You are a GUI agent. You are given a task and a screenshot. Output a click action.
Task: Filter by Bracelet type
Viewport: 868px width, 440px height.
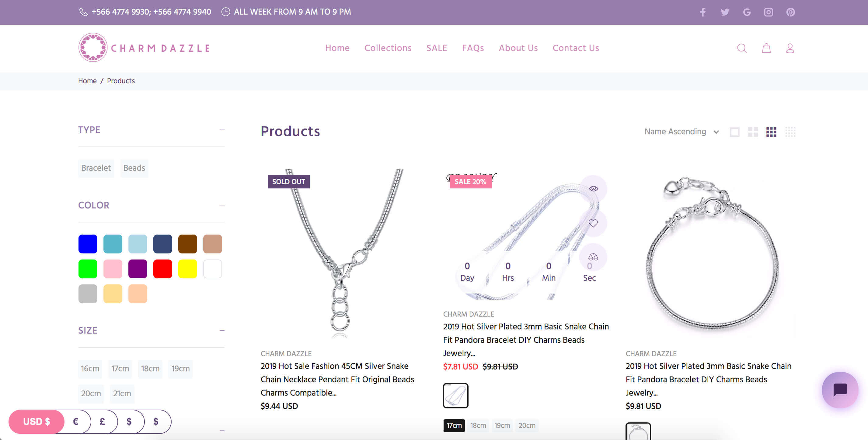click(96, 168)
